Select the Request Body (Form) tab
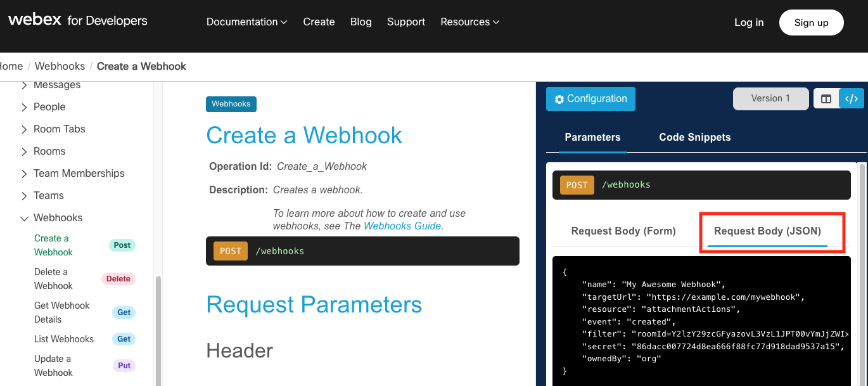The image size is (868, 386). [623, 231]
